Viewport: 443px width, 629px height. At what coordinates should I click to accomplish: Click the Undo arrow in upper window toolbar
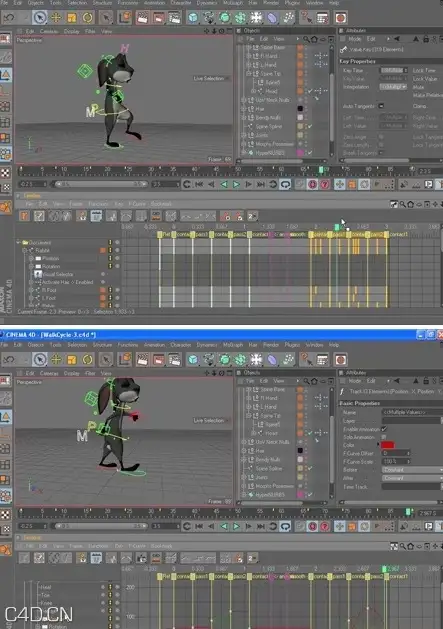[x=9, y=17]
